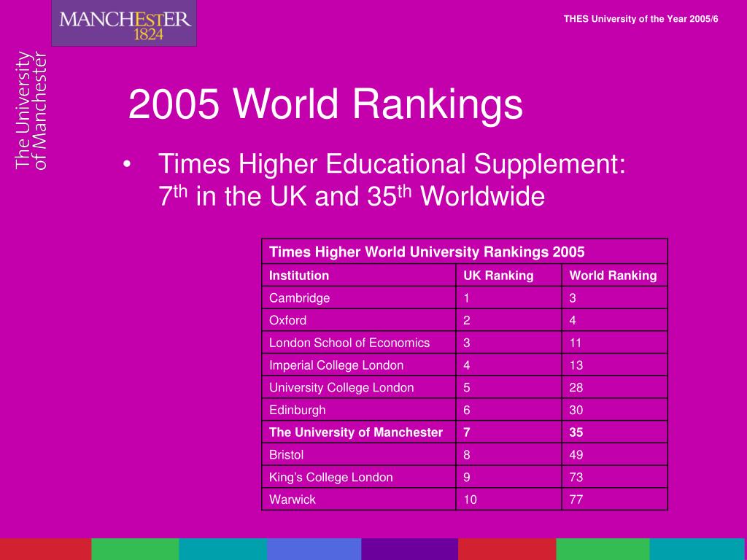The height and width of the screenshot is (560, 747).
Task: Click world ranking '49' in Bristol row
Action: click(576, 455)
